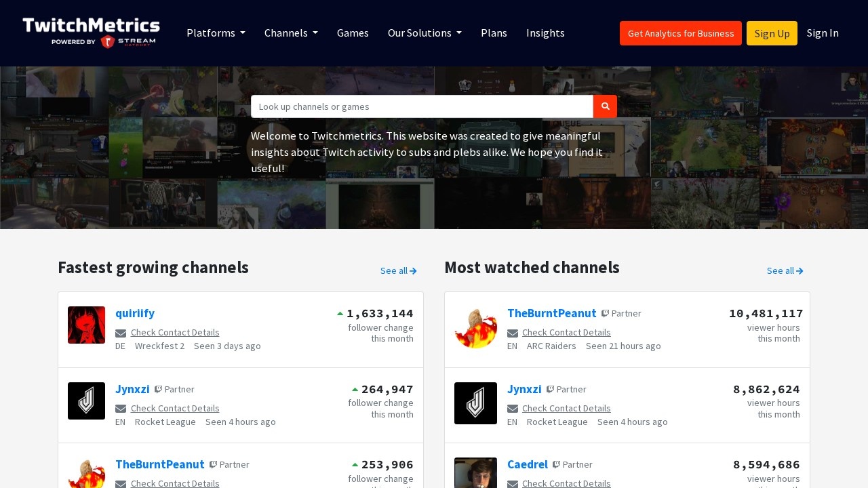Click the Partner badge icon next to Caedrel

pos(557,464)
